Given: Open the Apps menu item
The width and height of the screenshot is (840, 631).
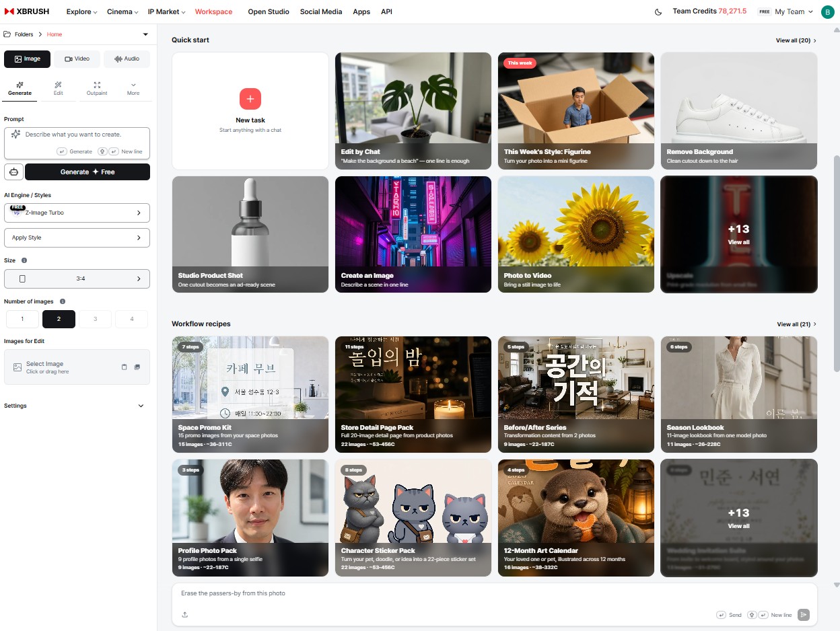Looking at the screenshot, I should [361, 12].
